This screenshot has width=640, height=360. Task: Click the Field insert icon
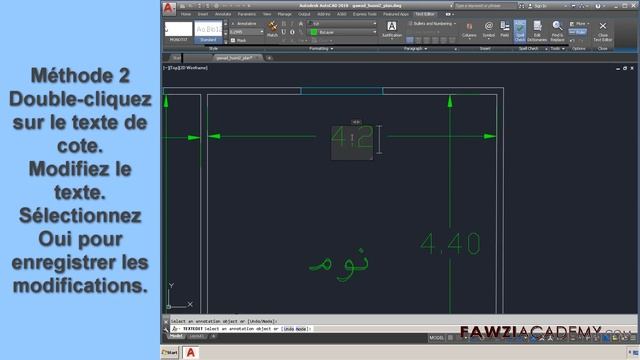pos(504,30)
